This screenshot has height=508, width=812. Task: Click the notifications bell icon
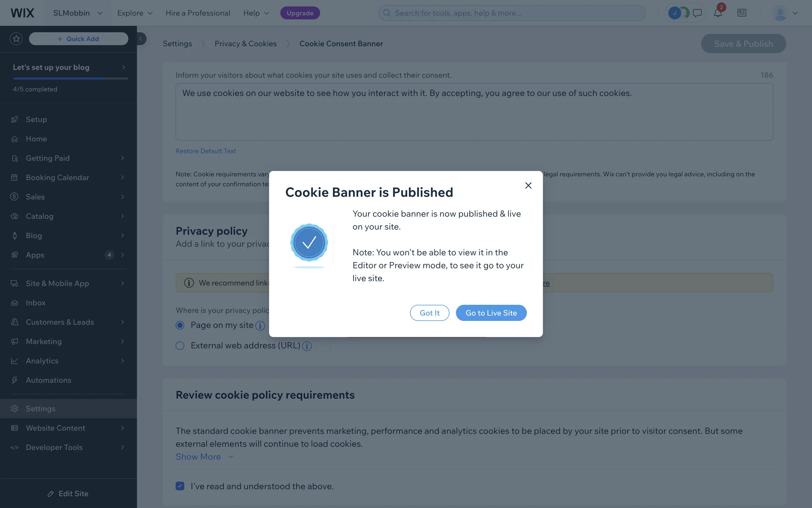click(x=718, y=13)
